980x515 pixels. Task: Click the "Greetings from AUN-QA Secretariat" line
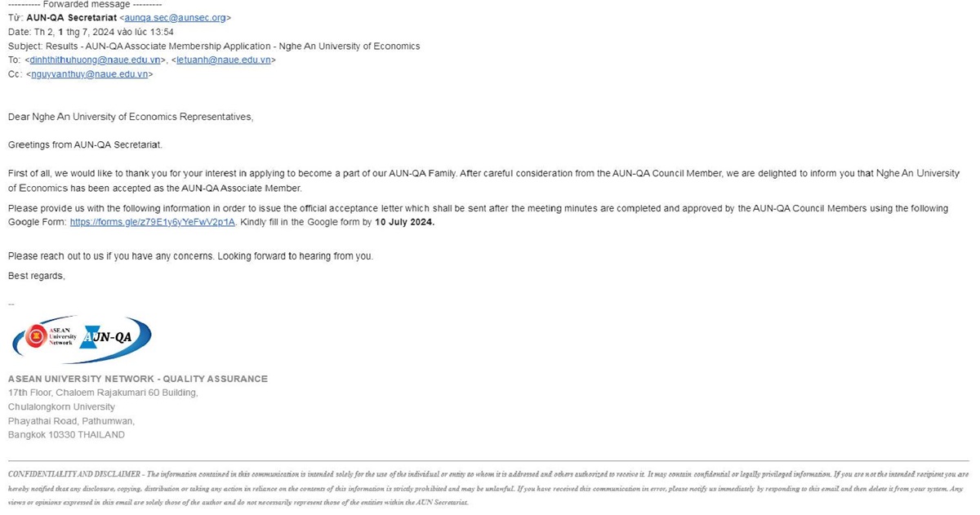click(85, 144)
